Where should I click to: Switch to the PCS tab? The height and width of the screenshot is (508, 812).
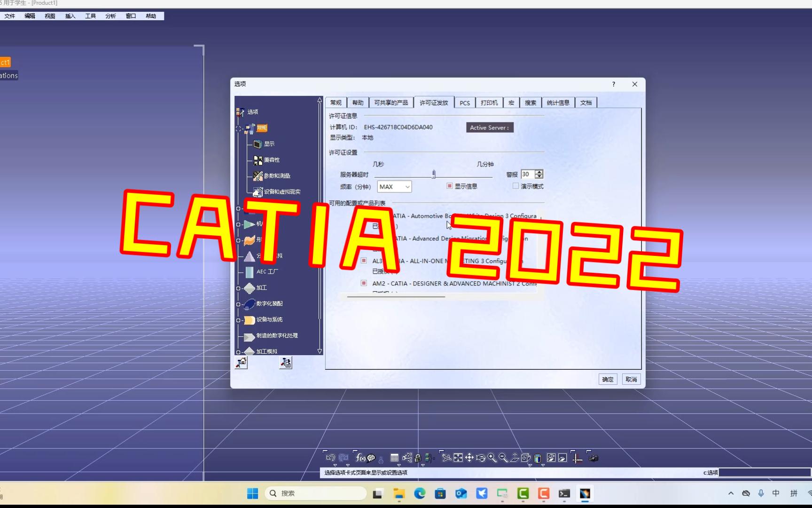coord(465,103)
